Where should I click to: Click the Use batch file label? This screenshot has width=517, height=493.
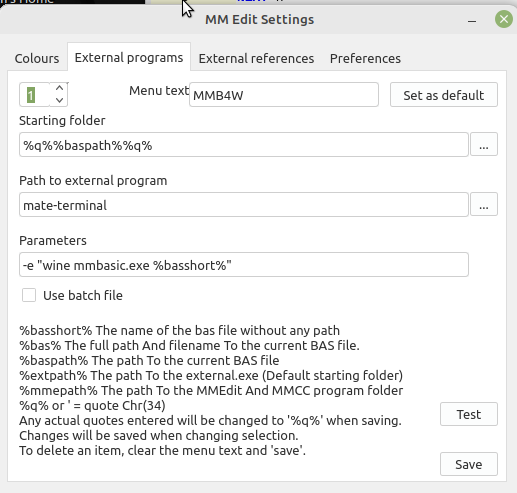pos(83,296)
